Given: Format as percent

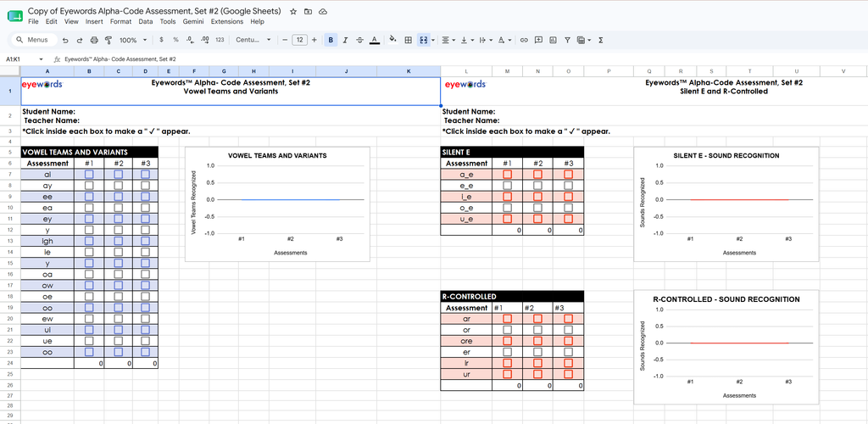Looking at the screenshot, I should click(175, 40).
